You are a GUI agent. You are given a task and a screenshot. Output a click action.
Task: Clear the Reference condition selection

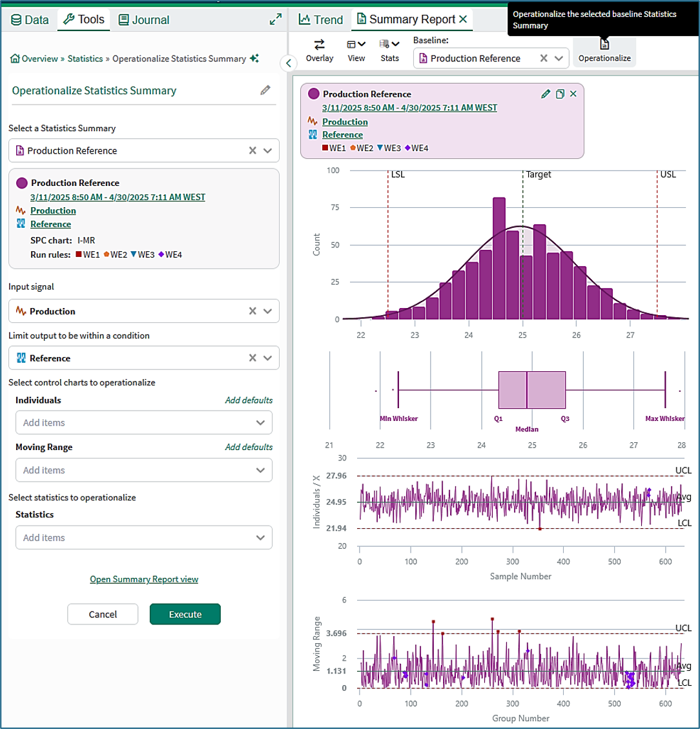click(252, 358)
